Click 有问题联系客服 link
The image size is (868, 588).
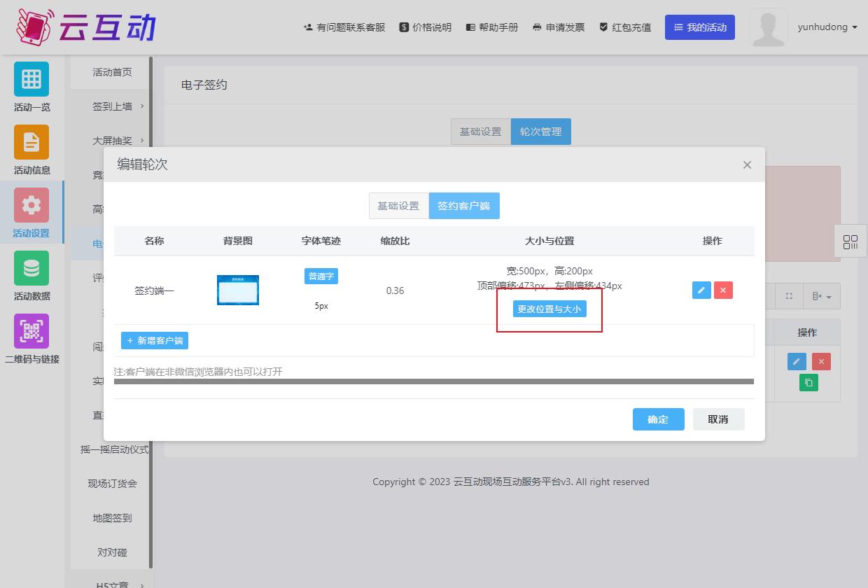(344, 27)
